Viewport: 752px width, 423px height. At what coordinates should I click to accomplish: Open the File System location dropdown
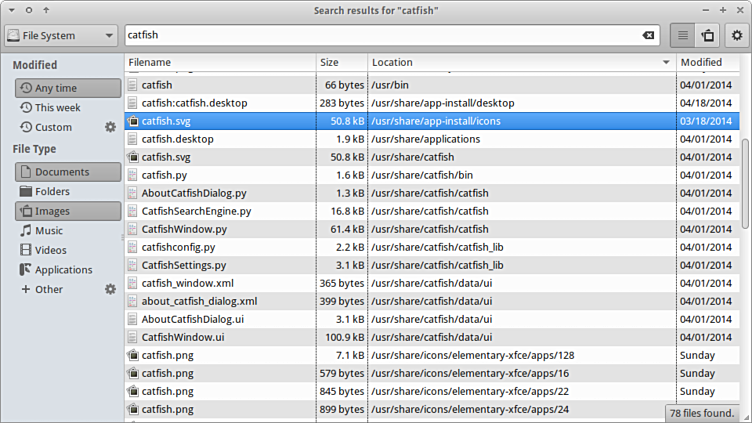pyautogui.click(x=60, y=36)
